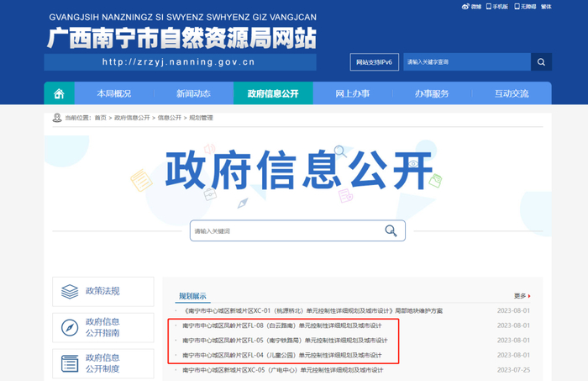Select the 政府信息公开 nav tab

[273, 93]
